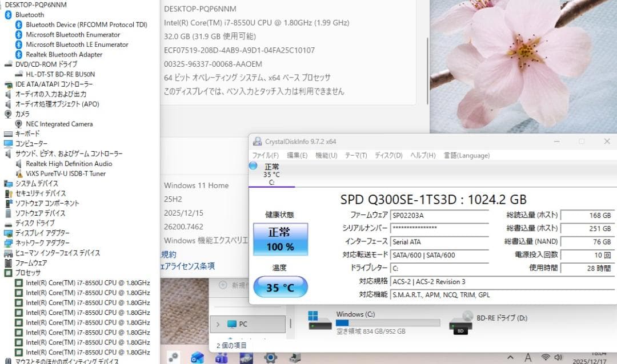Click the IME language indicator in the system tray
The height and width of the screenshot is (364, 617).
click(528, 358)
